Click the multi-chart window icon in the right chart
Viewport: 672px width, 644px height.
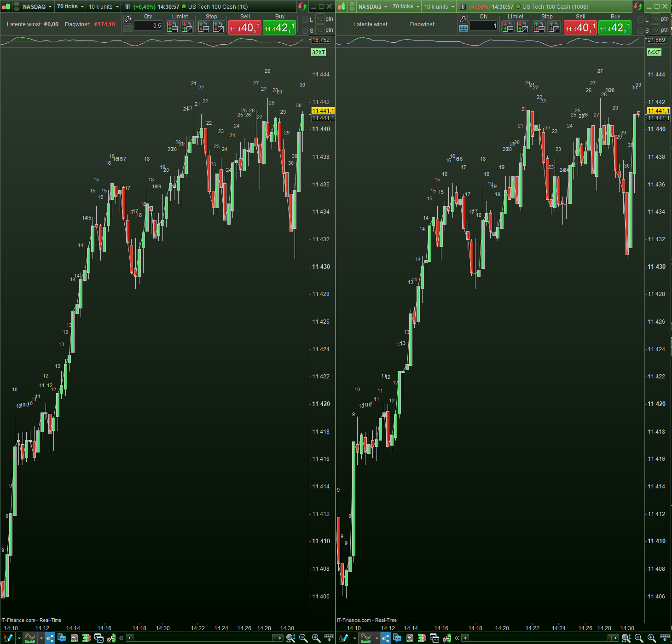(x=434, y=638)
